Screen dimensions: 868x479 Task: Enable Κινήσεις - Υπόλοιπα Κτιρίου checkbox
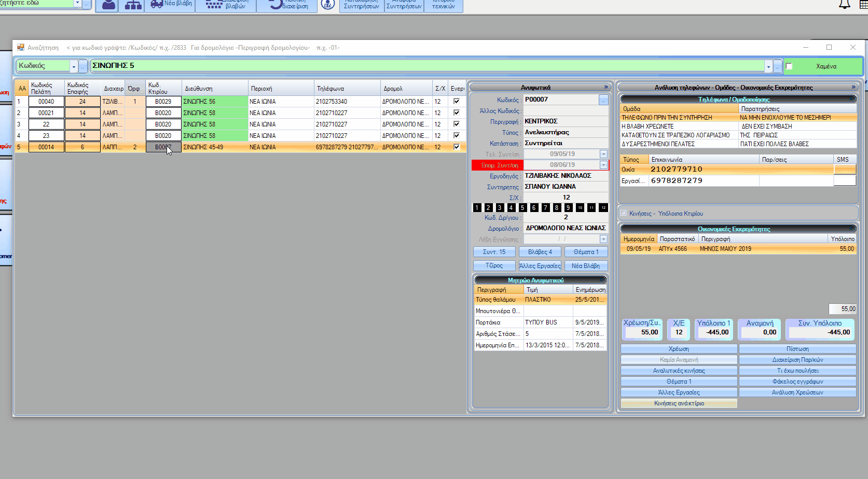(624, 213)
